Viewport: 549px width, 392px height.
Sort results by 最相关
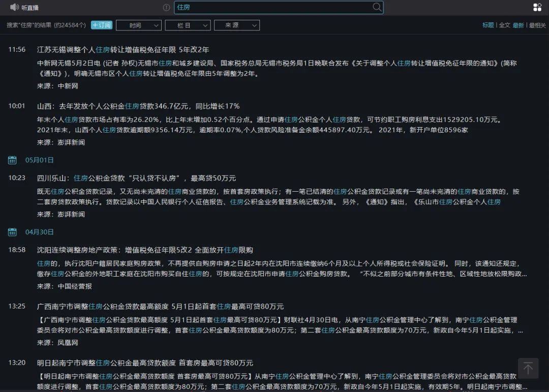point(537,25)
